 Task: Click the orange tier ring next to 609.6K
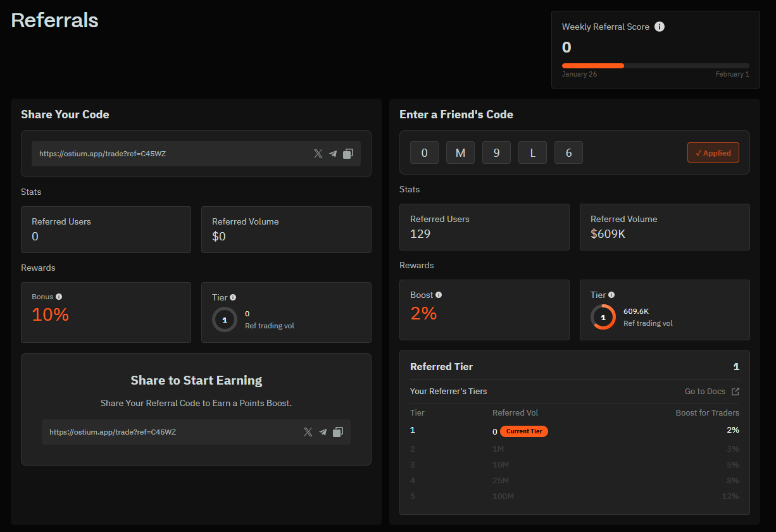(x=603, y=317)
